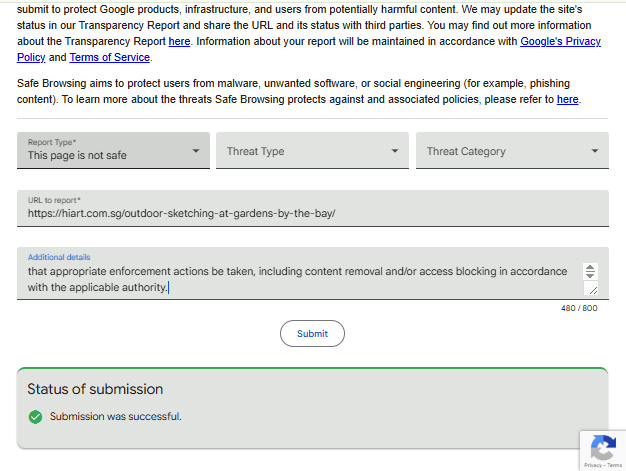Open the Safe Browsing policies 'here' link
Image resolution: width=626 pixels, height=471 pixels.
[568, 99]
